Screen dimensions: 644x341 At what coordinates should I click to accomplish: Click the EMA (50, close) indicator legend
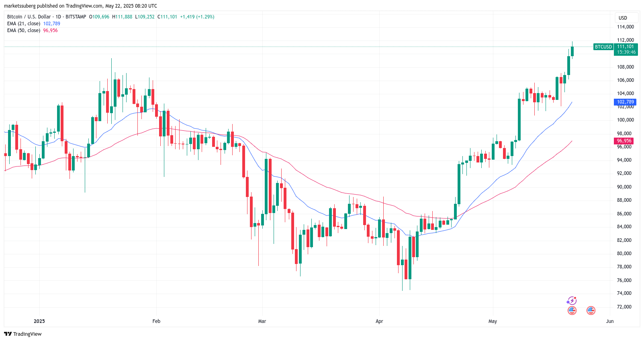pos(24,30)
